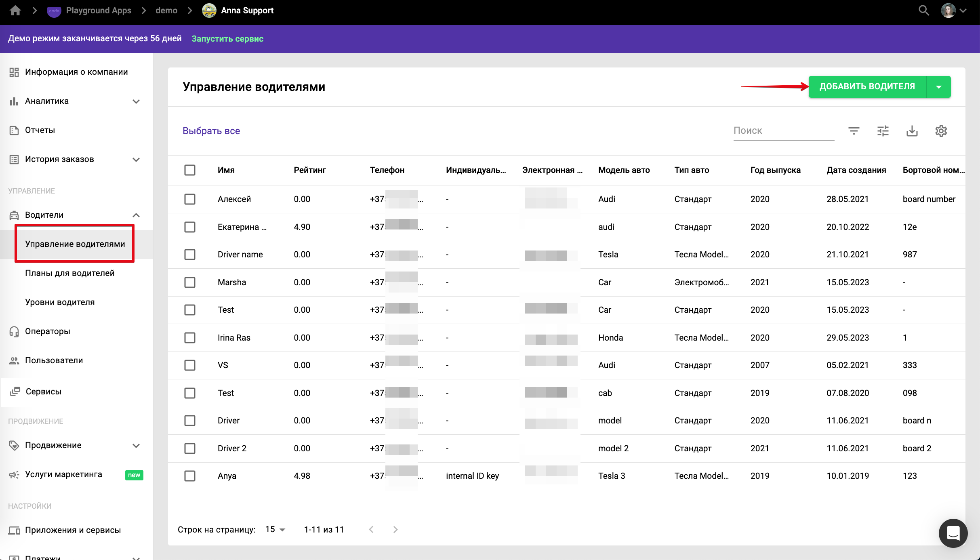This screenshot has height=560, width=980.
Task: Click the Добавить водителя button
Action: 867,87
